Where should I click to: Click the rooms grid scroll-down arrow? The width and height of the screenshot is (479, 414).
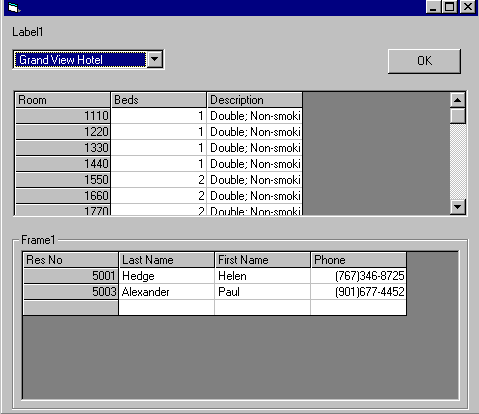click(x=458, y=207)
